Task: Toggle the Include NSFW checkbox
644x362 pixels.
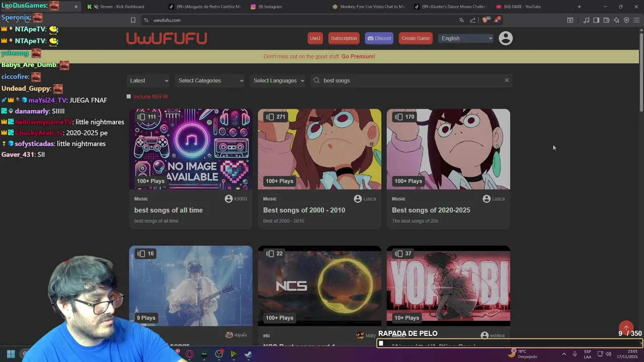Action: 129,97
